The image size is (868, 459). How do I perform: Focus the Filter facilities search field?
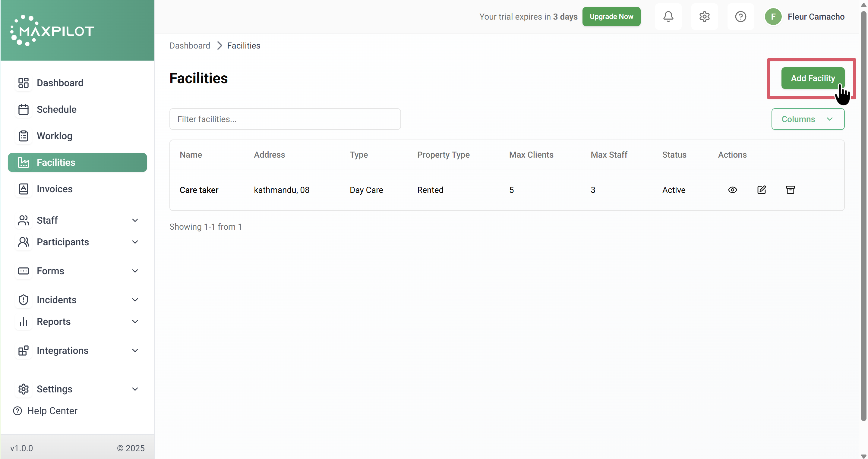285,119
